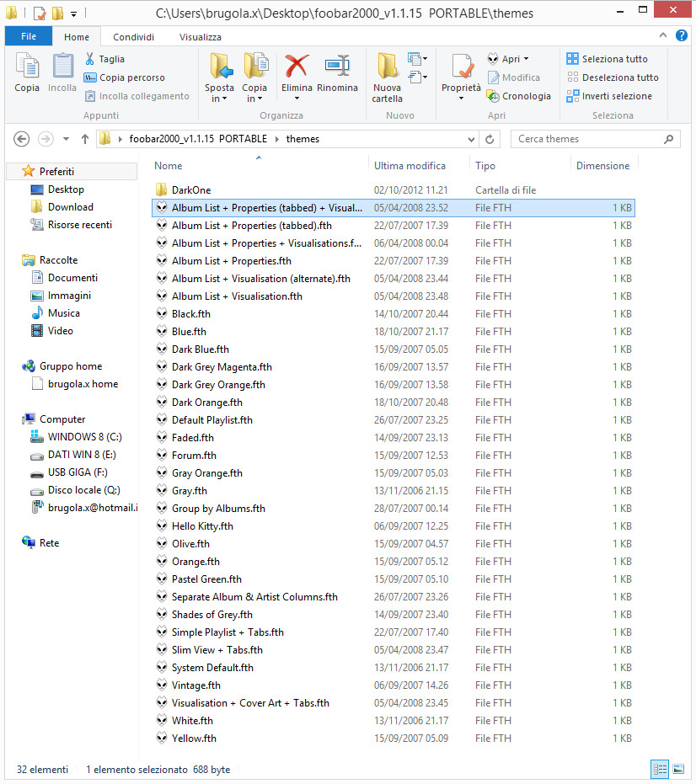Refresh the themes folder view
This screenshot has width=696, height=784.
click(490, 139)
